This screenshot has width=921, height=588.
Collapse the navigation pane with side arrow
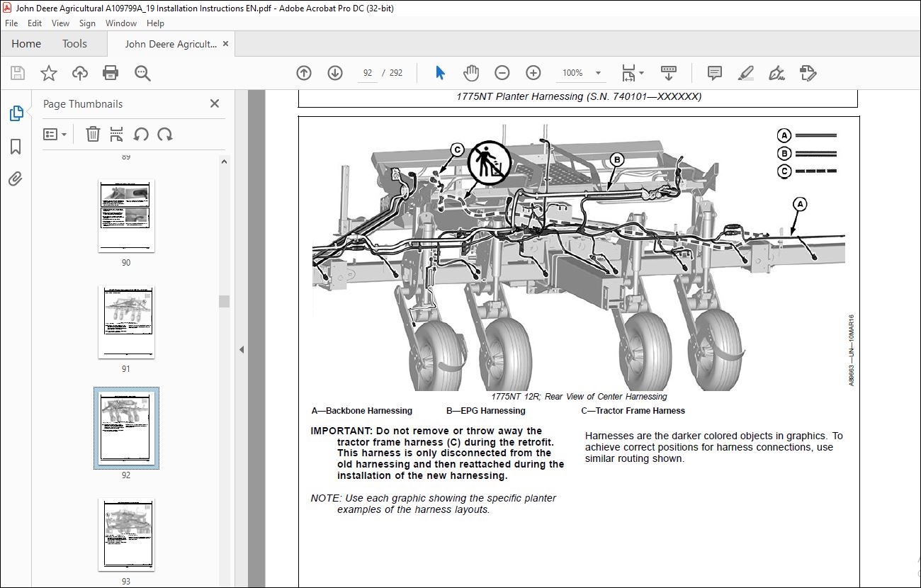coord(241,349)
